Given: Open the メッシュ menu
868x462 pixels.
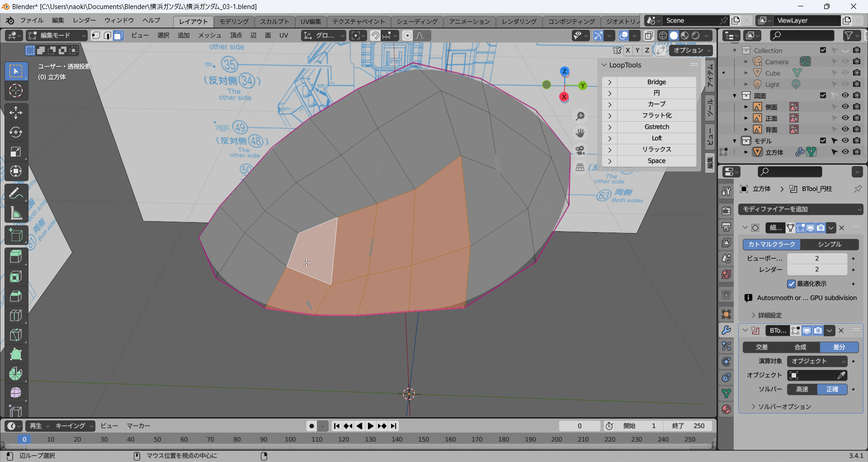Looking at the screenshot, I should (x=209, y=36).
